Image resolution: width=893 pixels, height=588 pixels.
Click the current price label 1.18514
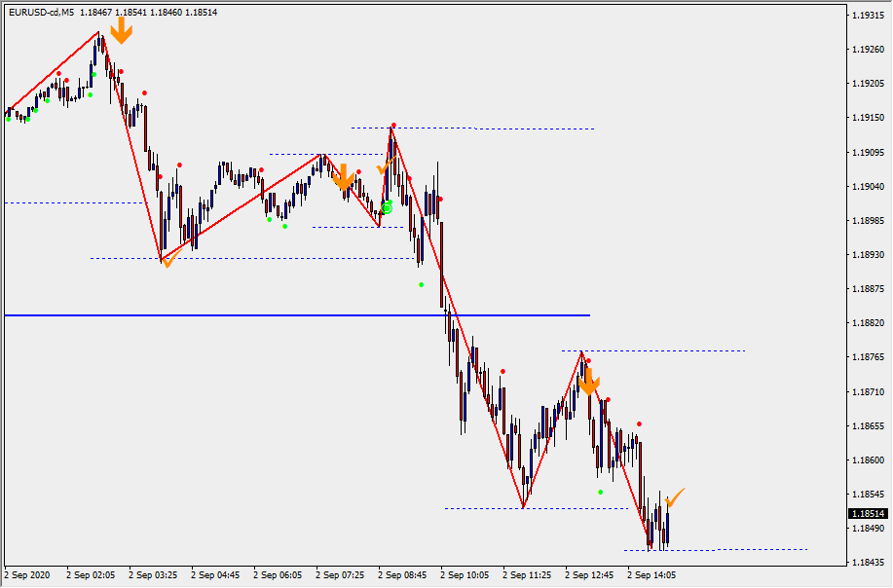(x=867, y=514)
